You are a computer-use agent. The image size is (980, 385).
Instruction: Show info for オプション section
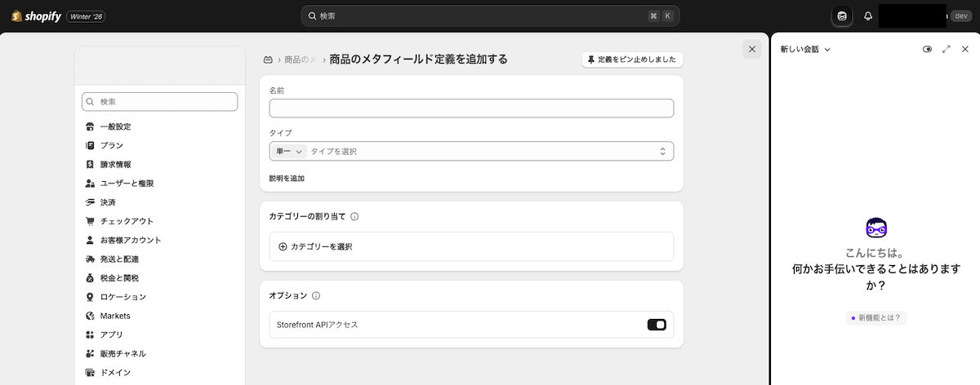point(316,295)
